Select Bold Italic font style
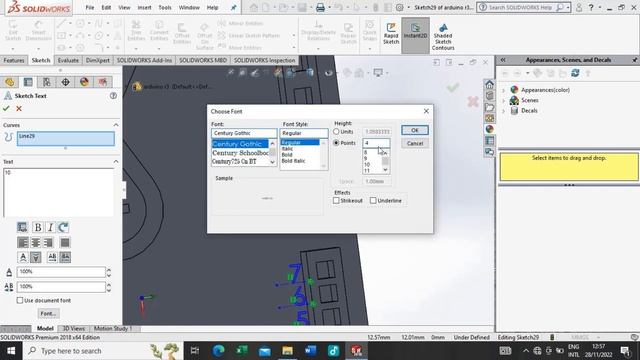Screen dimensions: 640x360 coord(293,161)
